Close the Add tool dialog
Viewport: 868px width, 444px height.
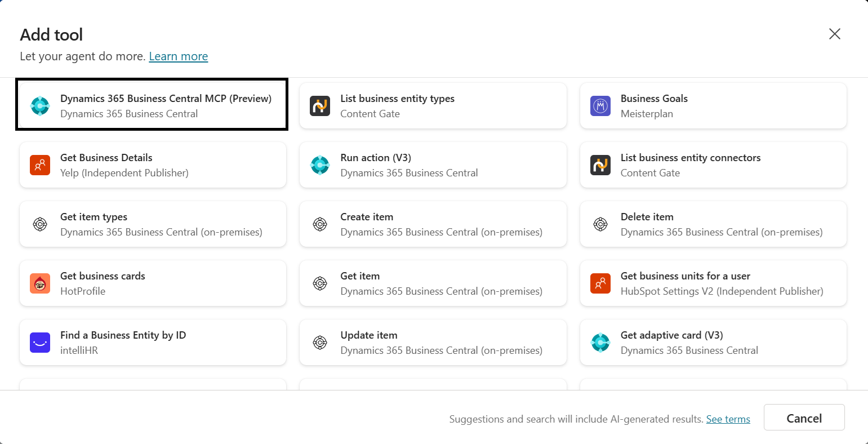(834, 34)
